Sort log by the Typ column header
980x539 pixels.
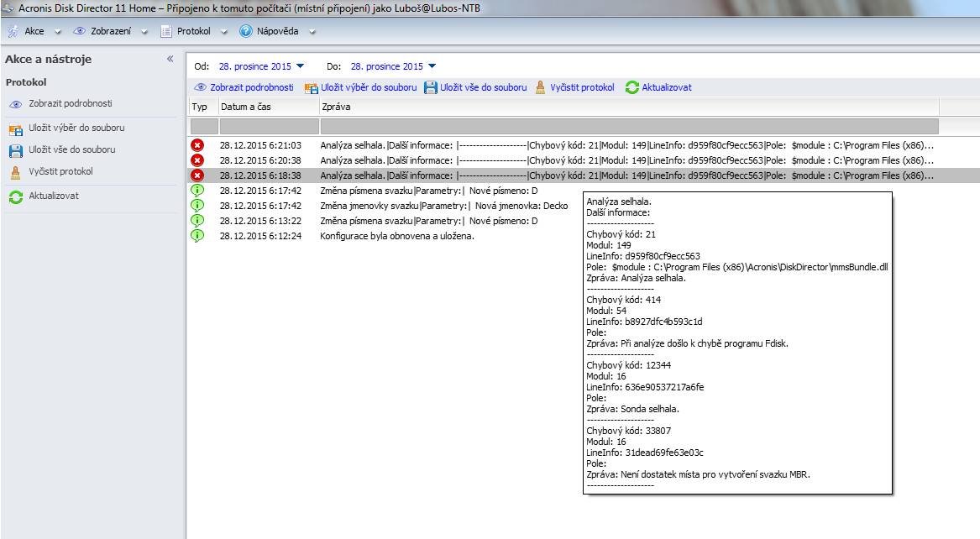tap(203, 107)
